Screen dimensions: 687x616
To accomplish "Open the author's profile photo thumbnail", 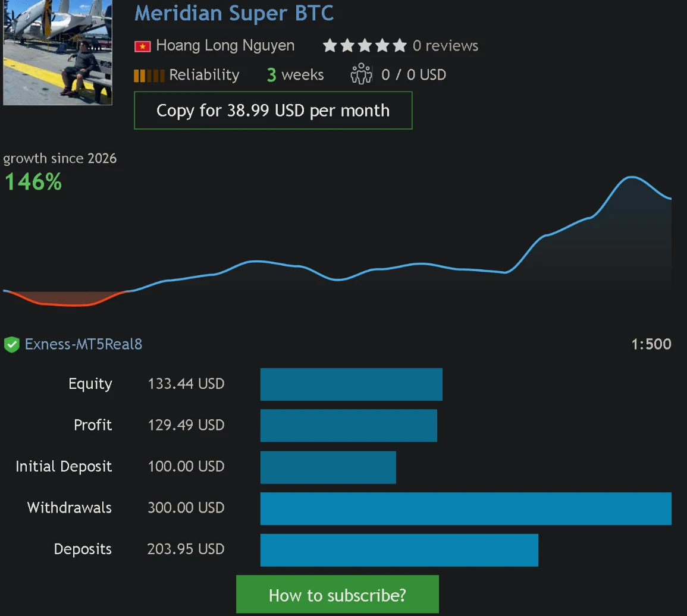I will (57, 52).
